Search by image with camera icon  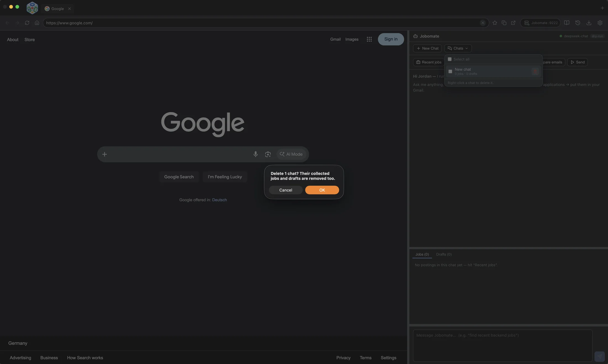(x=268, y=154)
